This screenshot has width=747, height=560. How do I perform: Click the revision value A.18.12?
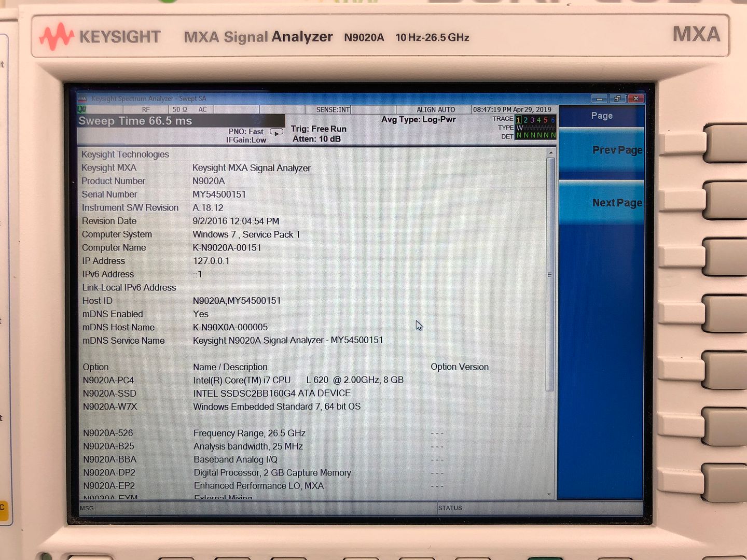pyautogui.click(x=208, y=207)
